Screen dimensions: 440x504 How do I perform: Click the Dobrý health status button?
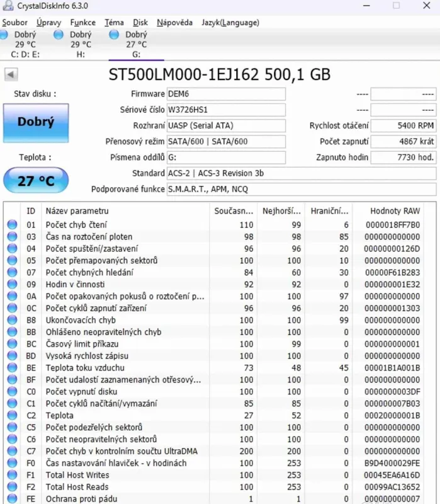click(35, 123)
